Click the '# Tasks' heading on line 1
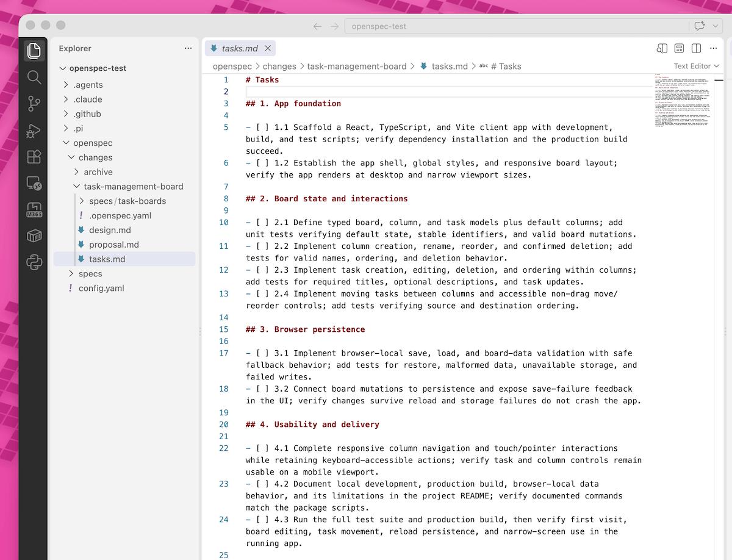732x560 pixels. tap(262, 80)
